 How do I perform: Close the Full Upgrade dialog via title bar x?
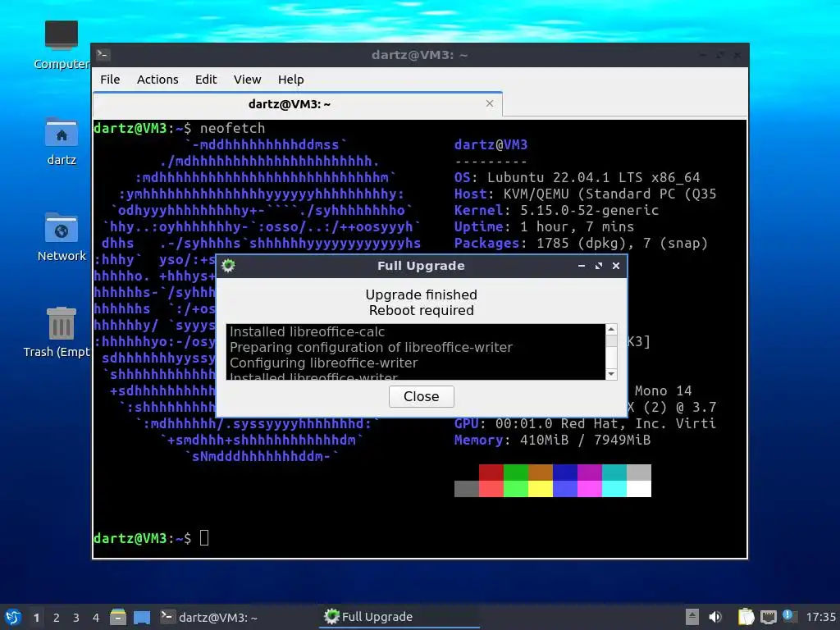pyautogui.click(x=616, y=266)
